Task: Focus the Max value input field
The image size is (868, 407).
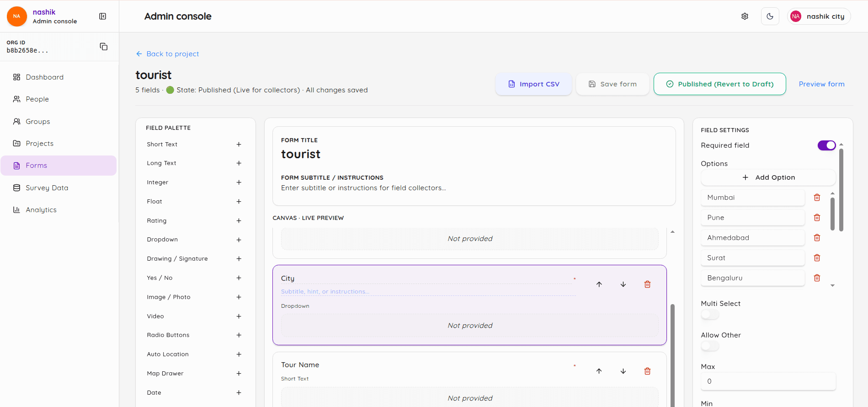Action: (768, 381)
